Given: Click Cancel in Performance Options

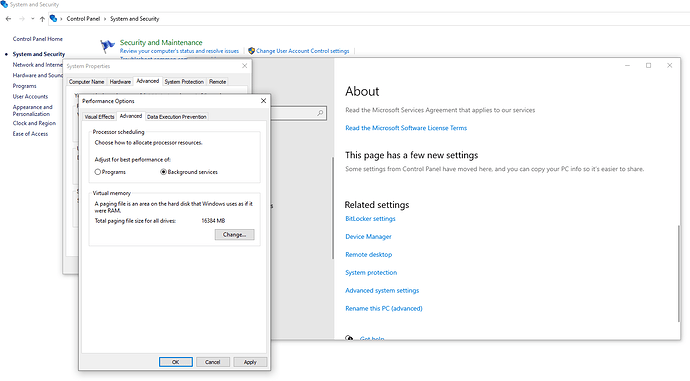Looking at the screenshot, I should pos(213,362).
